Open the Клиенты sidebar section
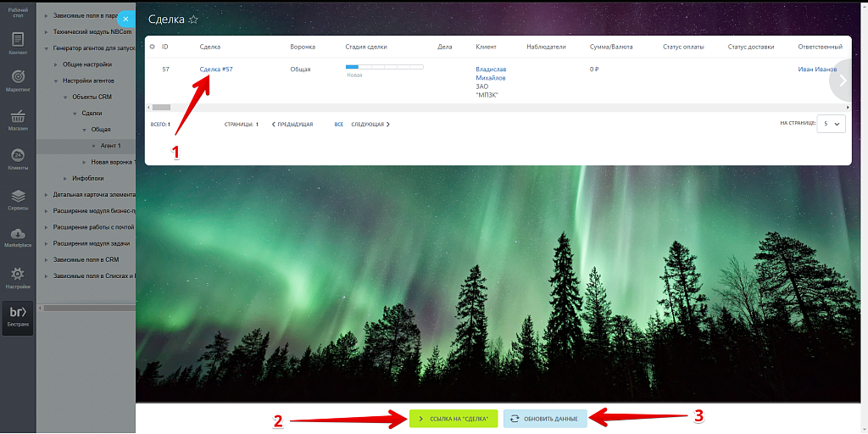Viewport: 868px width, 434px height. (18, 159)
